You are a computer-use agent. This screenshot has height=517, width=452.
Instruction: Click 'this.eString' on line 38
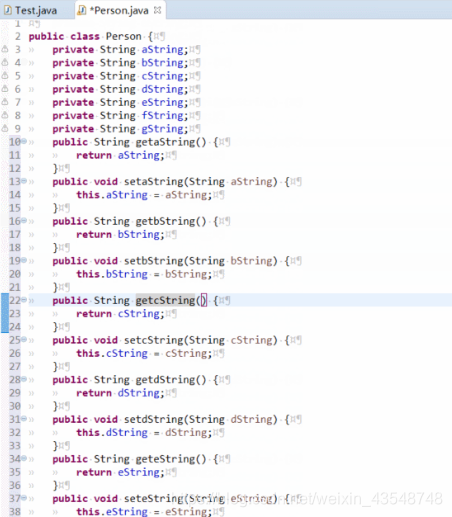pos(112,512)
